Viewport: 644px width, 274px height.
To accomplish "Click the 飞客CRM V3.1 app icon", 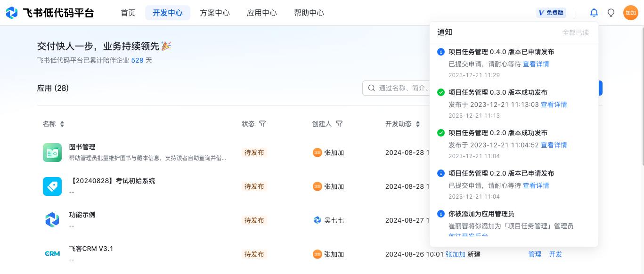I will pos(52,254).
